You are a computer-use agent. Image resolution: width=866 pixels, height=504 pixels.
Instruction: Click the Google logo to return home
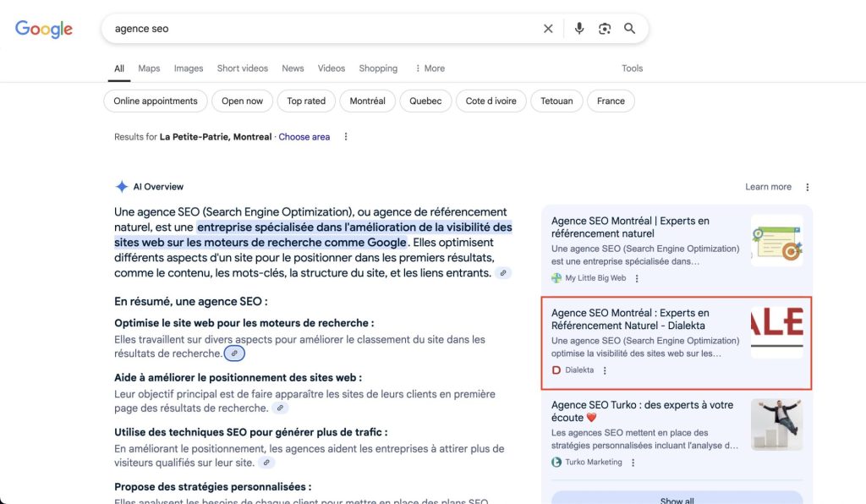[43, 28]
